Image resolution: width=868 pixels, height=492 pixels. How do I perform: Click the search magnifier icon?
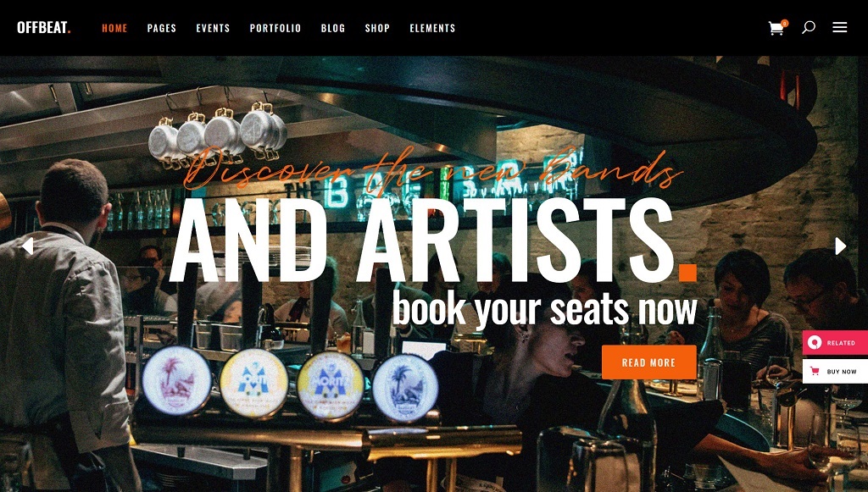coord(808,27)
